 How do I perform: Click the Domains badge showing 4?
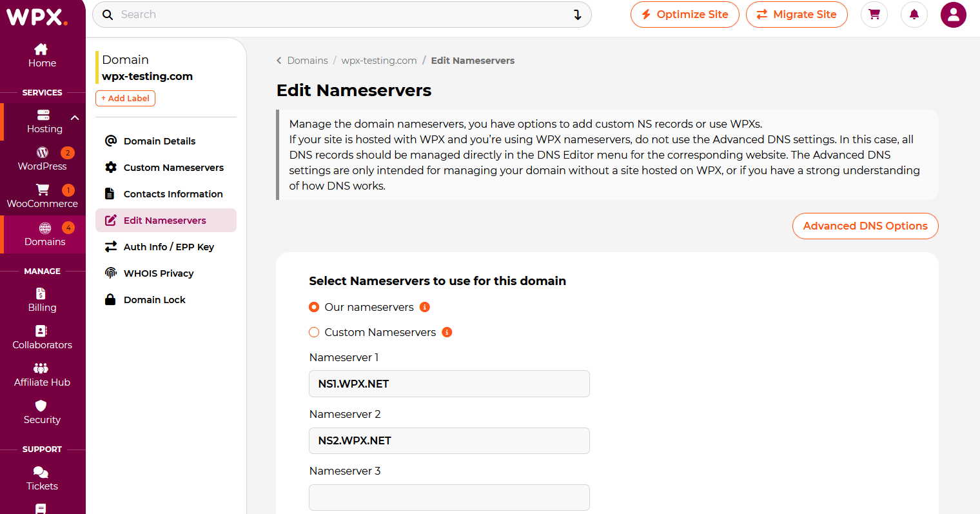coord(68,228)
